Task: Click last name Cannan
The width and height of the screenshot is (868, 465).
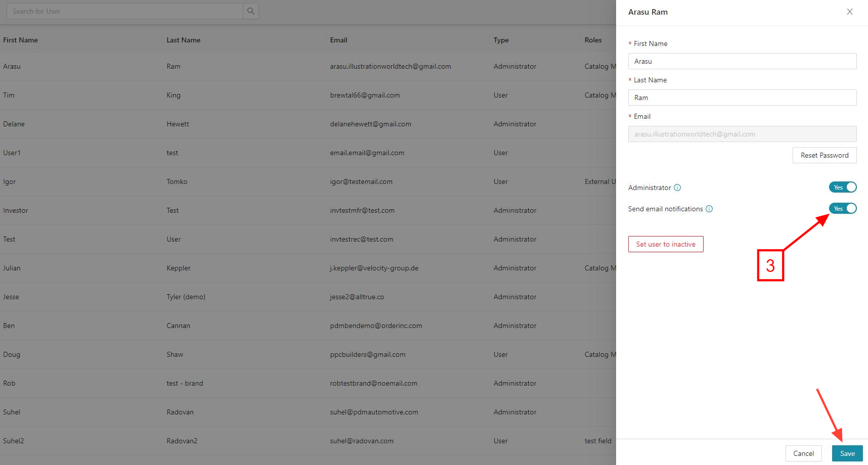Action: pos(178,325)
